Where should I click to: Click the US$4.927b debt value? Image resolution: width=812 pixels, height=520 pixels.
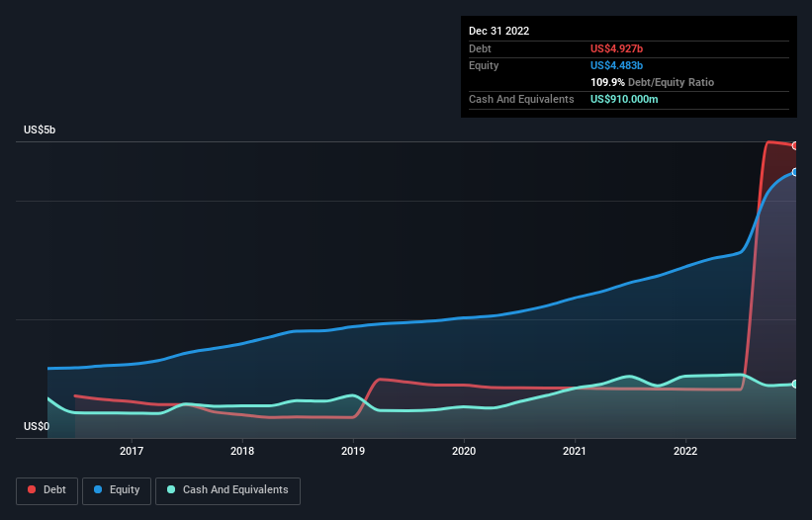(617, 48)
